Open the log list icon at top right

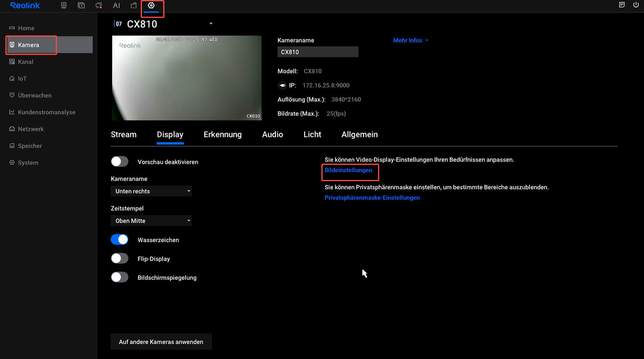[622, 5]
